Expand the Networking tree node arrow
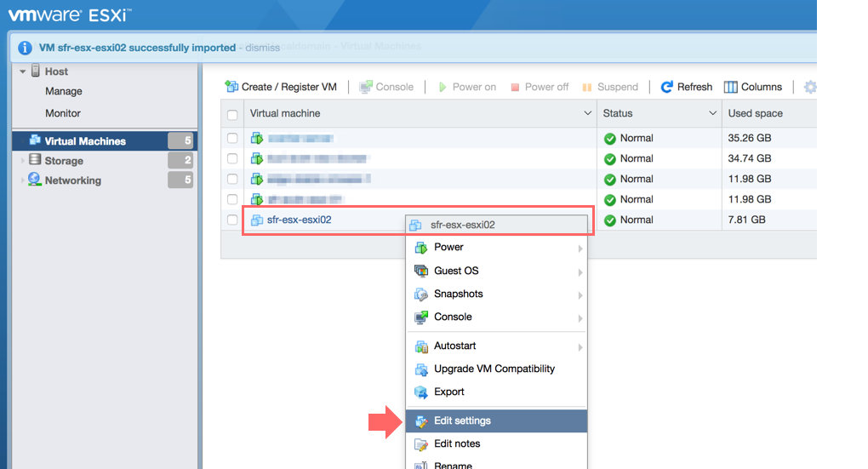The width and height of the screenshot is (868, 469). click(x=23, y=180)
